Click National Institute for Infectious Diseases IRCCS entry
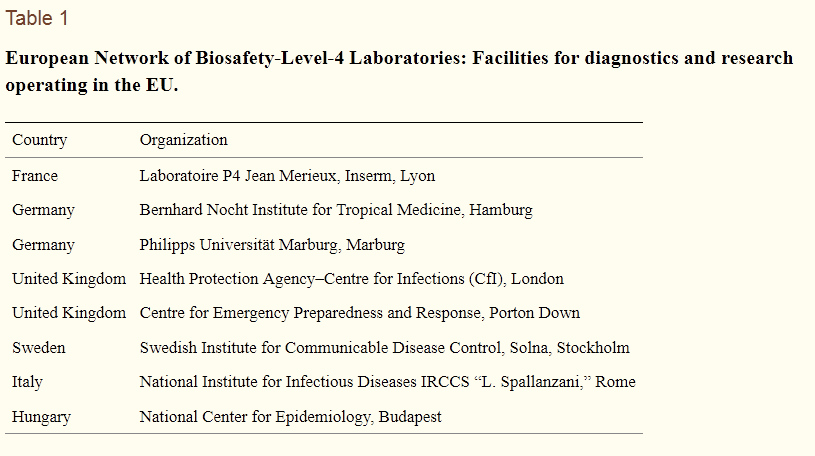The height and width of the screenshot is (456, 815). (387, 382)
